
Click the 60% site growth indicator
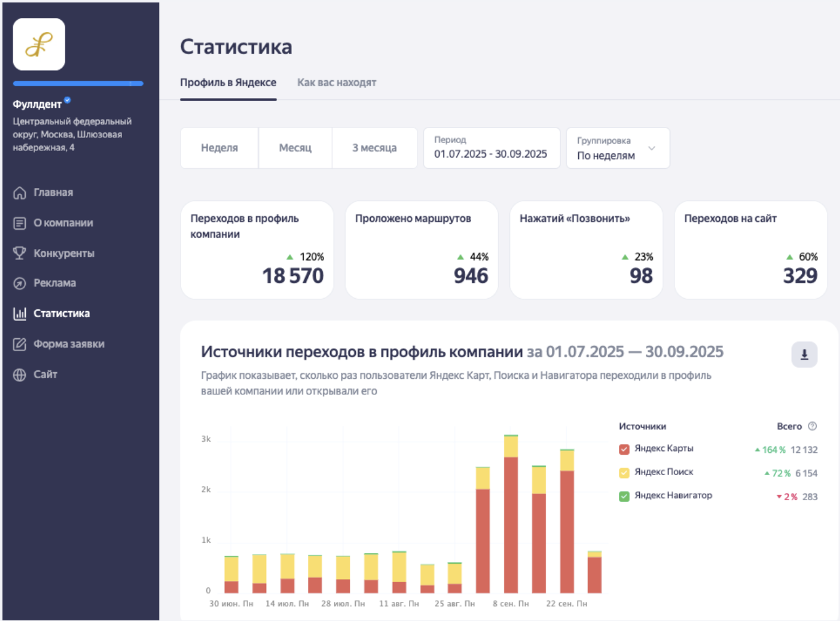tap(802, 257)
